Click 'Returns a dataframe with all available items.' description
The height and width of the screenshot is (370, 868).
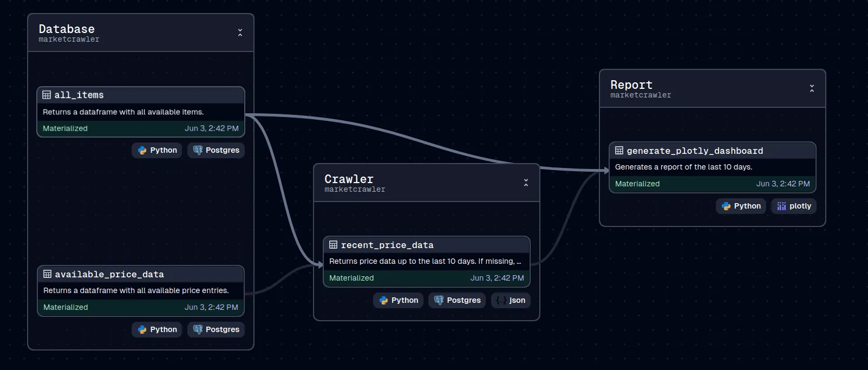coord(123,112)
